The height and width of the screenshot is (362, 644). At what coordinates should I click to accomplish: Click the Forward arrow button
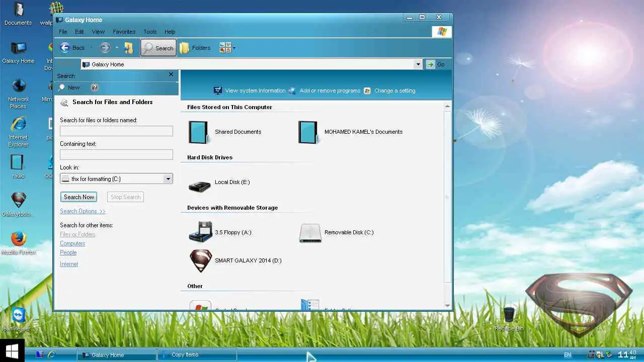click(x=105, y=48)
